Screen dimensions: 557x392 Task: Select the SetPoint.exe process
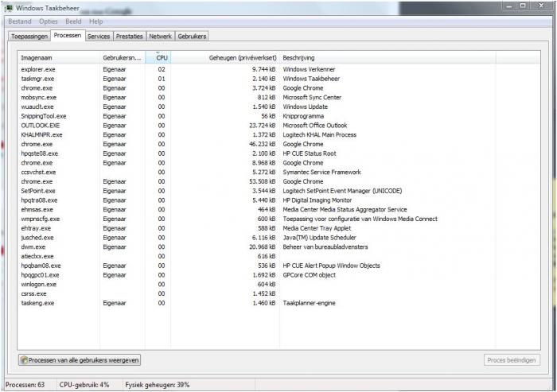click(278, 191)
